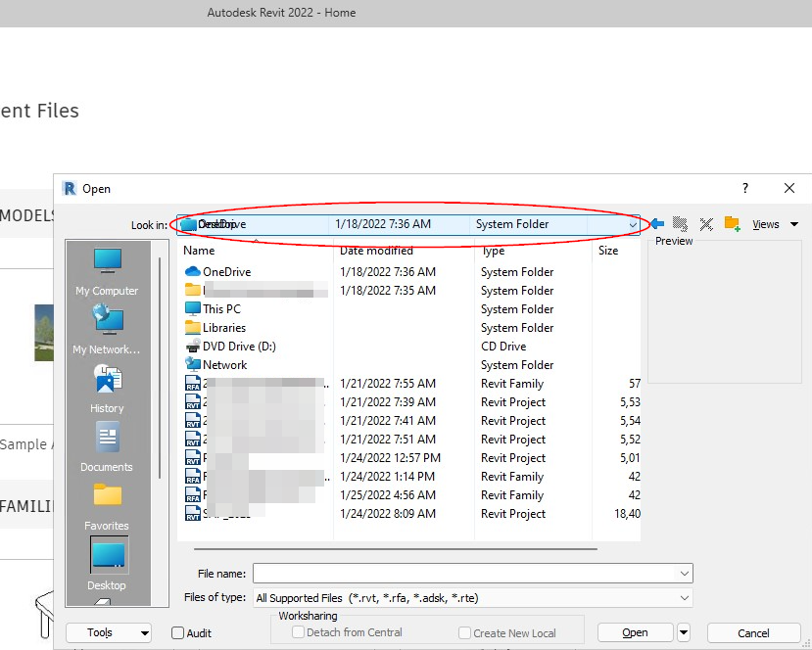Click the Cancel button
This screenshot has height=650, width=812.
click(x=753, y=632)
